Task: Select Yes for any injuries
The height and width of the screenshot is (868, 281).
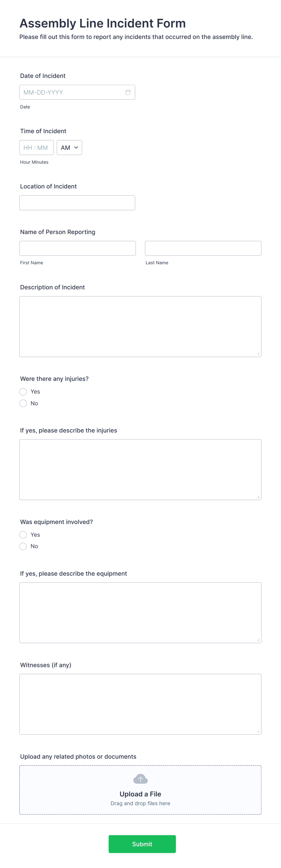Action: [x=23, y=391]
